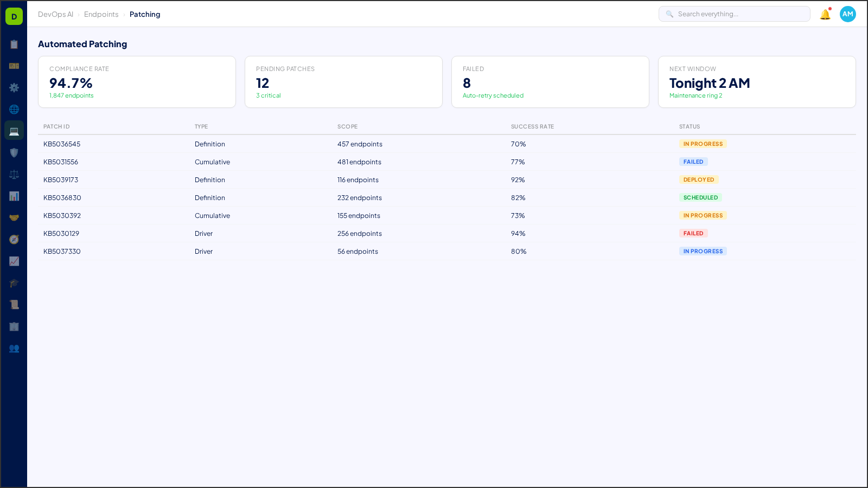Click the compass icon in the sidebar
868x488 pixels.
(x=14, y=239)
